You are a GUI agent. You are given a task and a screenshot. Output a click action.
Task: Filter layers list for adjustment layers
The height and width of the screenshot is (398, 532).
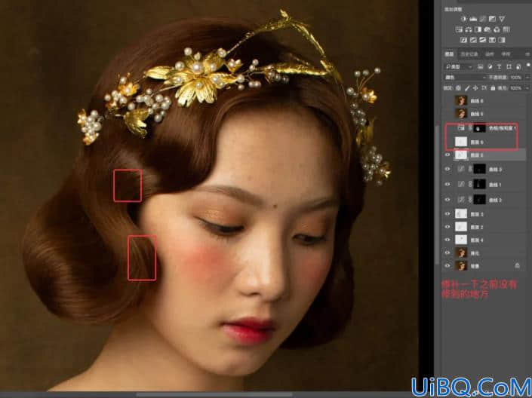490,66
